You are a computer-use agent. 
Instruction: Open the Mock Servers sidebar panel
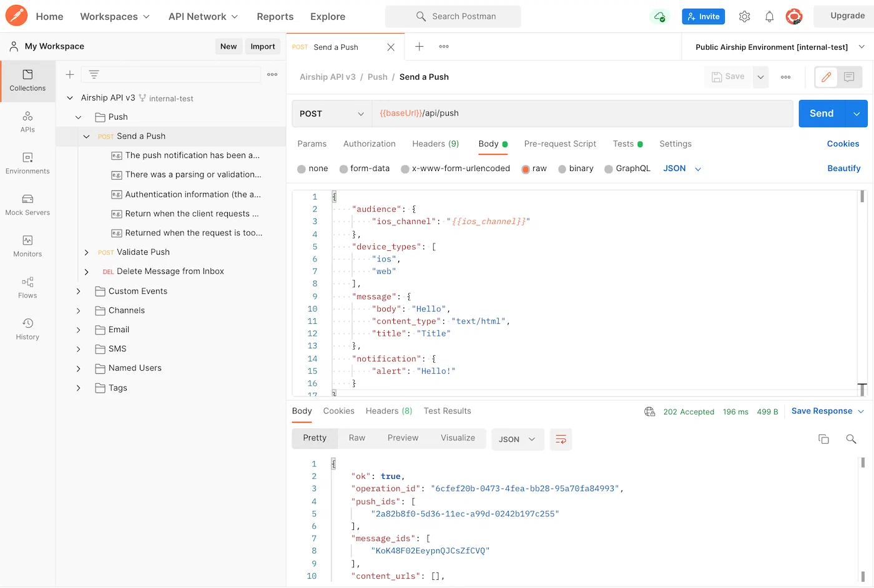tap(27, 205)
